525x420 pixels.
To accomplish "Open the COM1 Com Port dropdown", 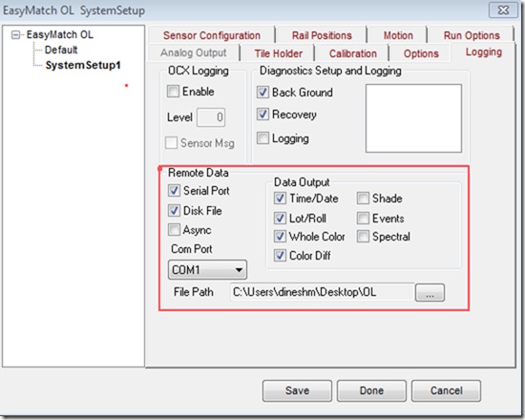I will 207,269.
